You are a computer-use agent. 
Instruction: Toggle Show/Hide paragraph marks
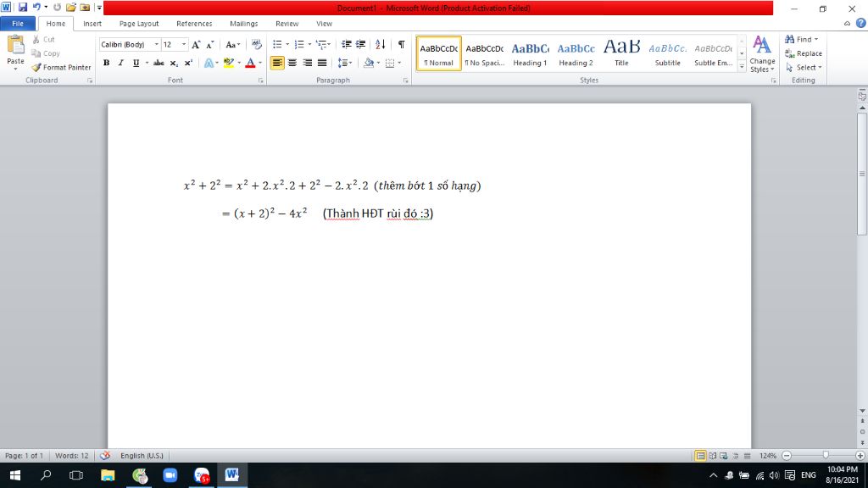(401, 44)
